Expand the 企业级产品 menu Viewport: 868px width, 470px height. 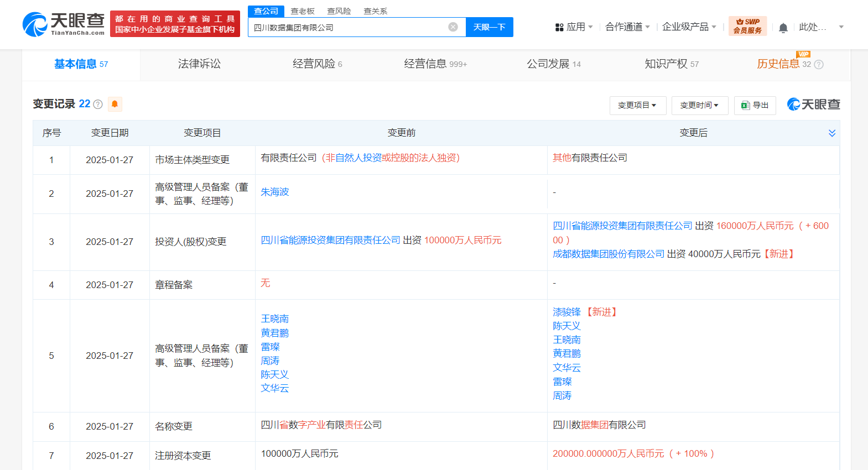click(x=689, y=27)
